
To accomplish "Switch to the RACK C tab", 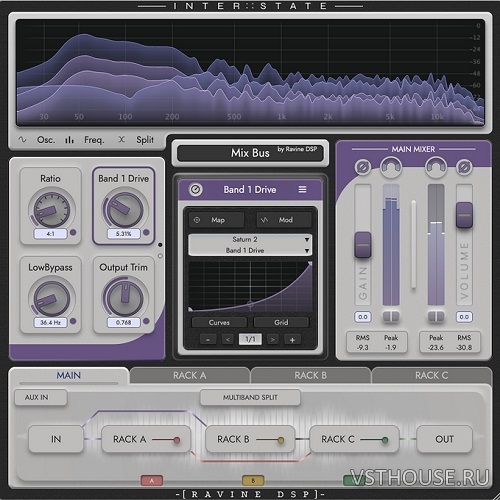I will click(432, 376).
